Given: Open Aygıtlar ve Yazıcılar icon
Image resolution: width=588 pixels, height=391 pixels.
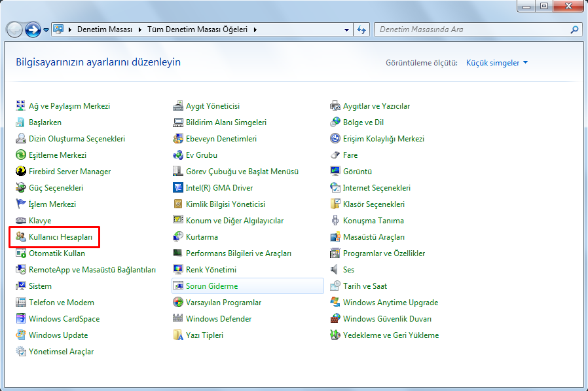Looking at the screenshot, I should [335, 106].
